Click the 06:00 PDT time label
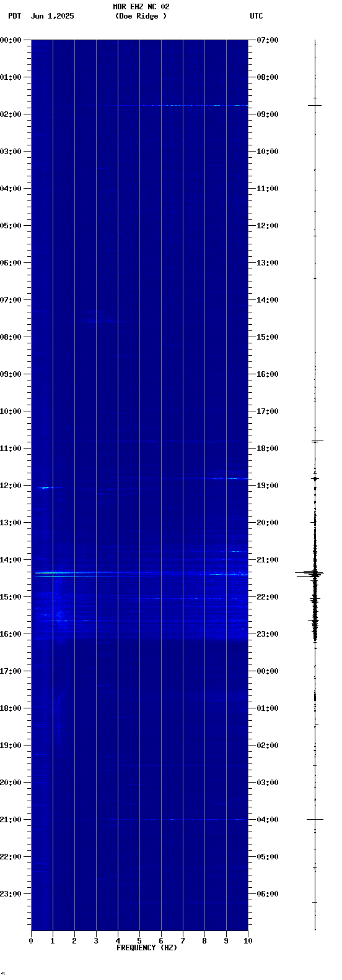 tap(11, 263)
